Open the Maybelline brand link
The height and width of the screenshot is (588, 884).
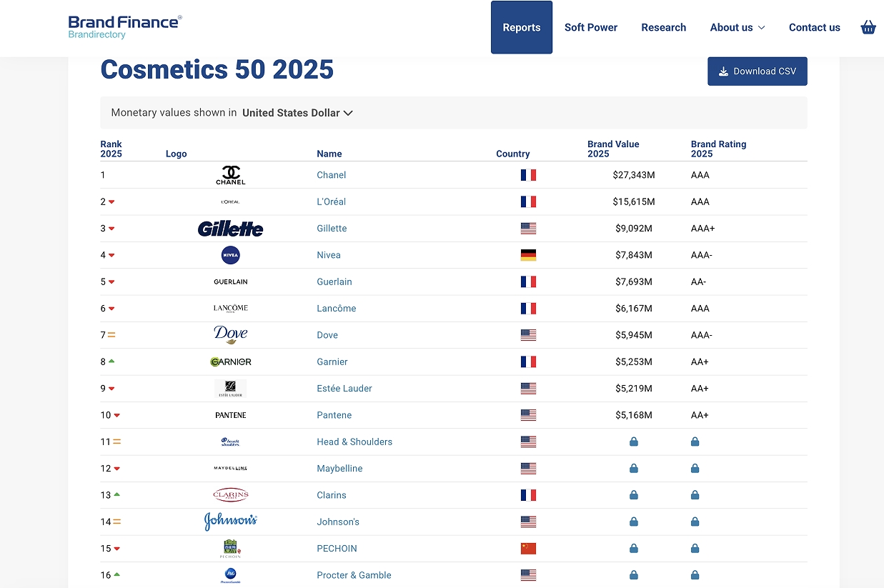[x=339, y=469]
